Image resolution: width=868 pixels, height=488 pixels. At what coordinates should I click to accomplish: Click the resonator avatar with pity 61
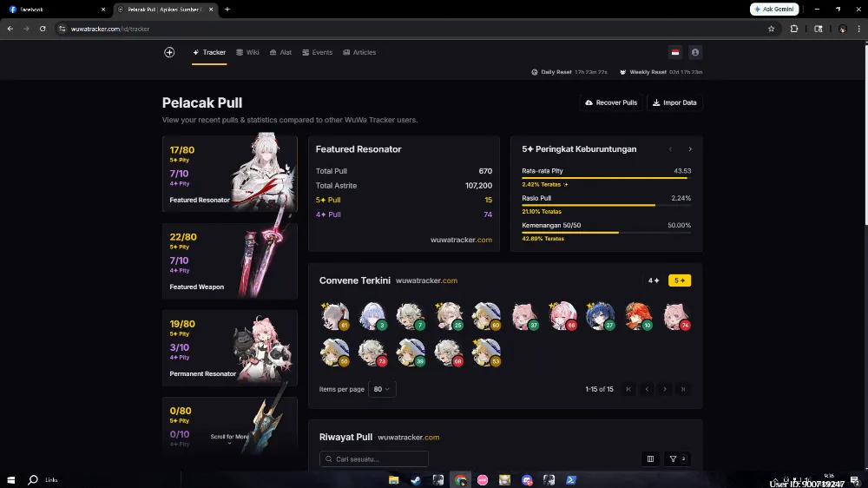click(x=334, y=316)
